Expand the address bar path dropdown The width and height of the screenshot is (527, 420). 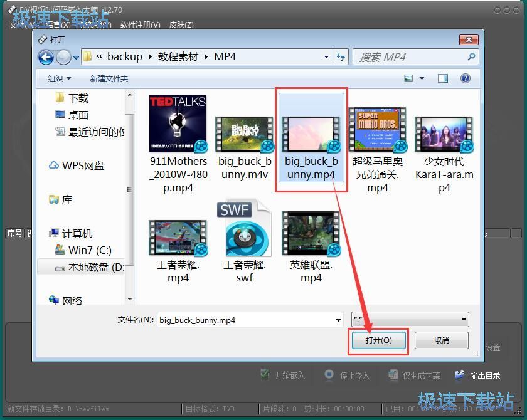coord(326,57)
